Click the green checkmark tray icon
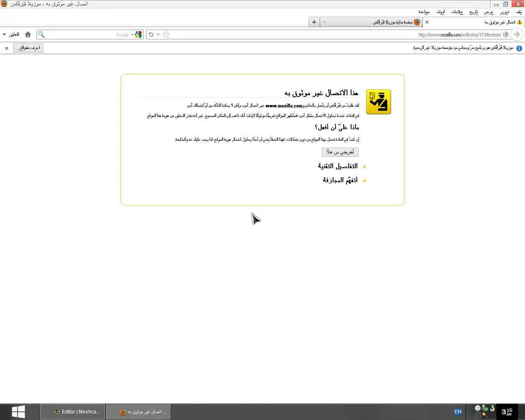 (x=485, y=408)
